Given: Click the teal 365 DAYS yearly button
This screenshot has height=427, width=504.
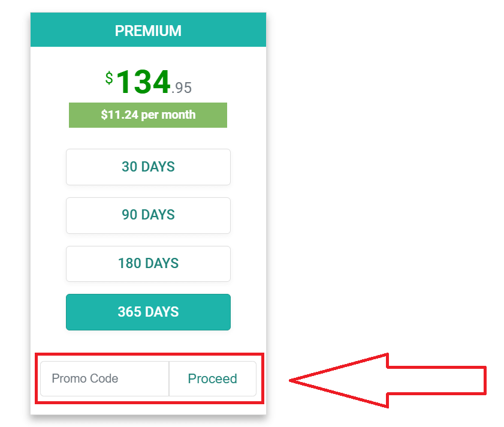Looking at the screenshot, I should click(x=148, y=312).
